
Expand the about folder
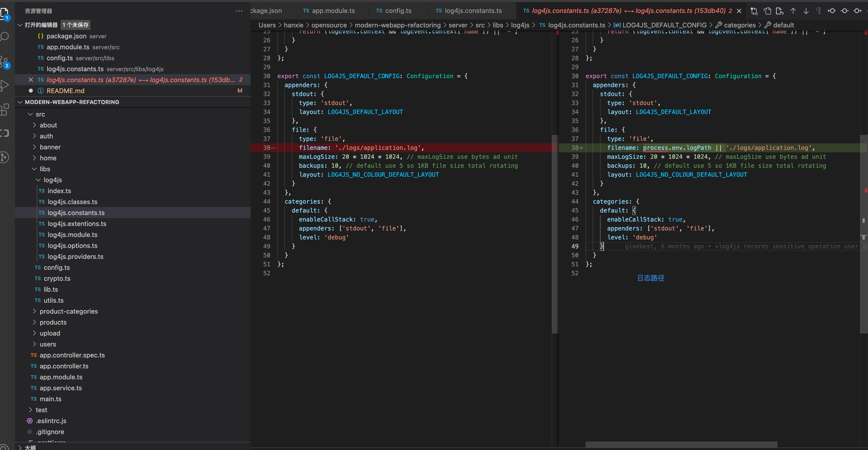click(x=48, y=125)
